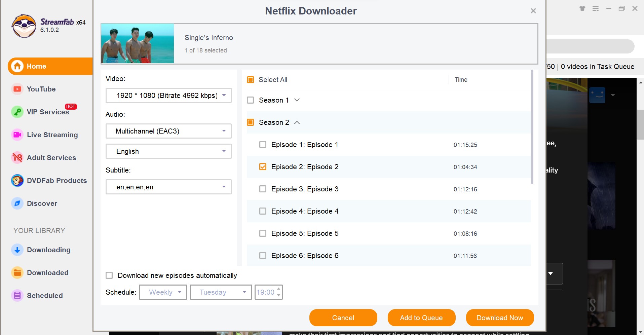The width and height of the screenshot is (644, 335).
Task: Check Episode 5 checkbox
Action: 263,233
